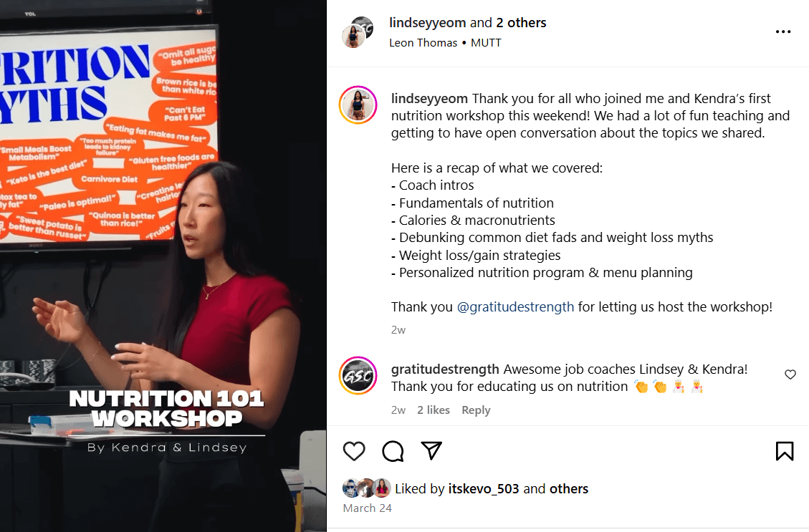Click the Nutrition 101 Workshop video
The height and width of the screenshot is (532, 809).
163,266
